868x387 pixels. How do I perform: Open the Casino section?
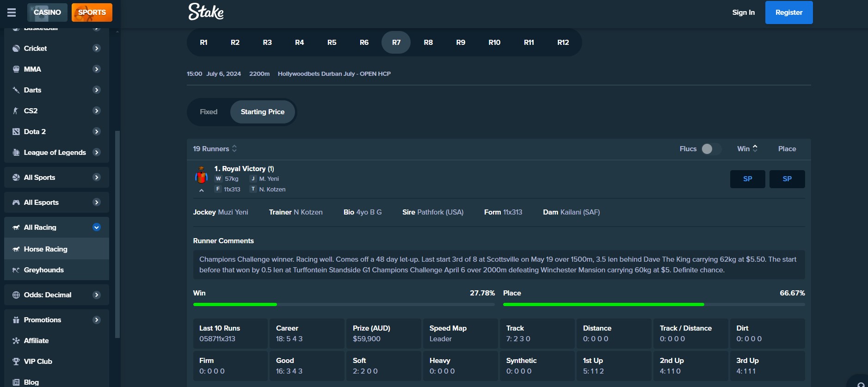[47, 12]
